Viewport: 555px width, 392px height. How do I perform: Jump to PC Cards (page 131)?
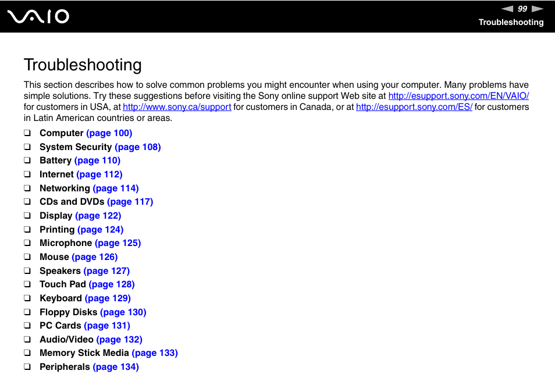click(x=107, y=326)
